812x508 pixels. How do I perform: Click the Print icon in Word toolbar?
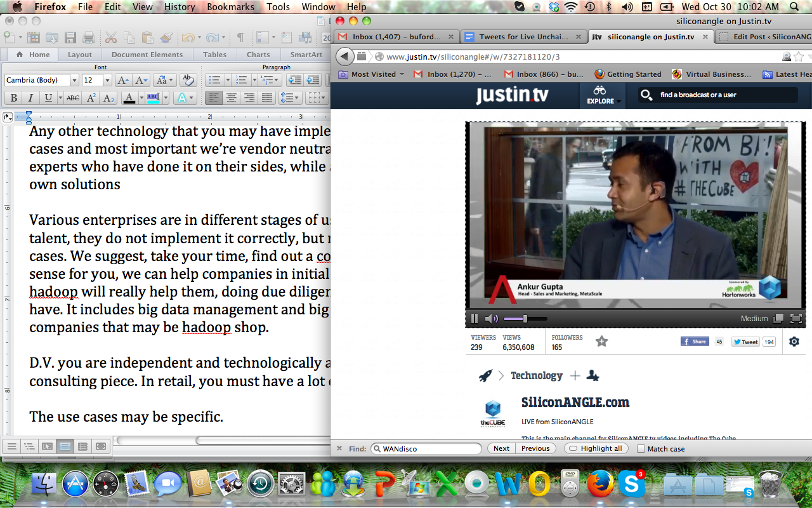pyautogui.click(x=89, y=37)
